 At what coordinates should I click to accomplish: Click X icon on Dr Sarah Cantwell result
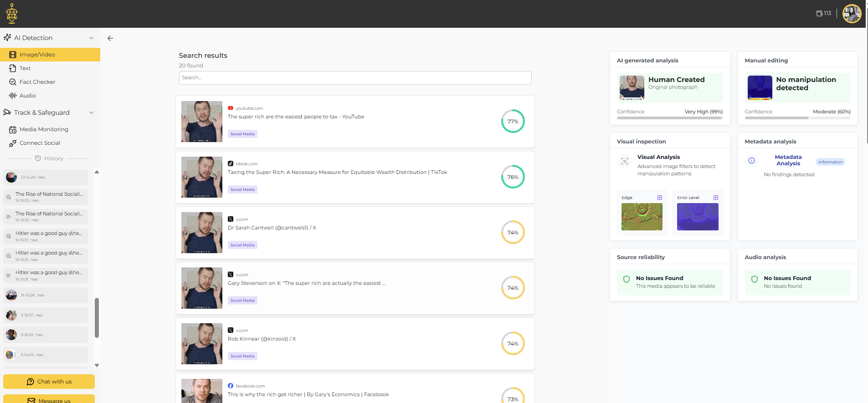[x=231, y=219]
